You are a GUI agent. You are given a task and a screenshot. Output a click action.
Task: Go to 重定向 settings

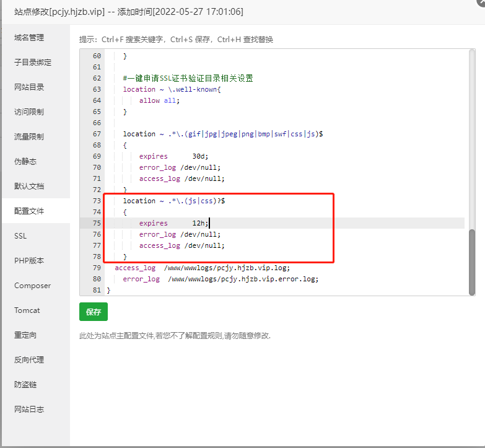pos(25,335)
